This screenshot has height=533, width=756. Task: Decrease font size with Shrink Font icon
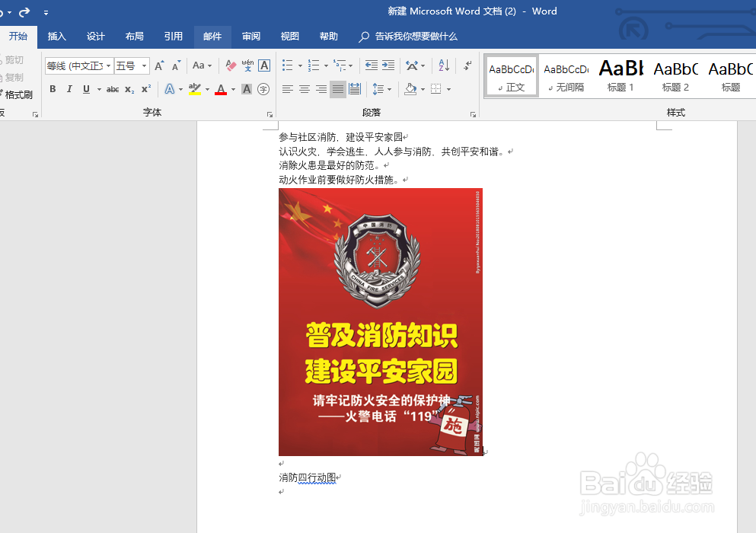176,65
